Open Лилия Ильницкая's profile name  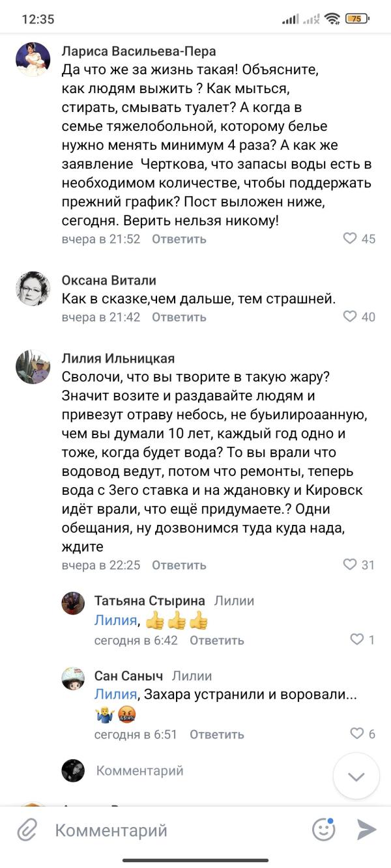click(118, 359)
